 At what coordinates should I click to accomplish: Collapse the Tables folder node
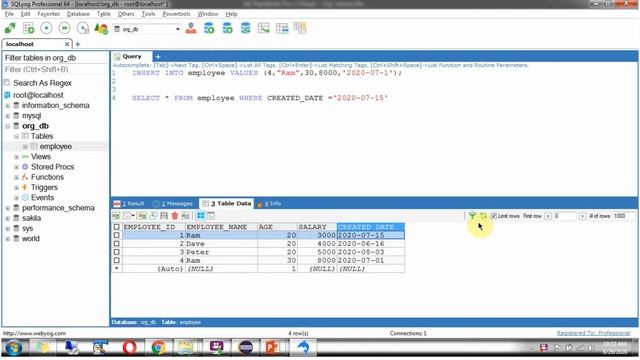pos(16,136)
